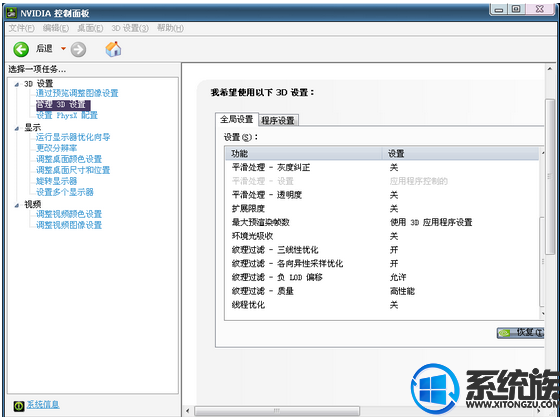Open the 3D 设置(3) menu
Screen dimensions: 560x417
click(x=130, y=28)
